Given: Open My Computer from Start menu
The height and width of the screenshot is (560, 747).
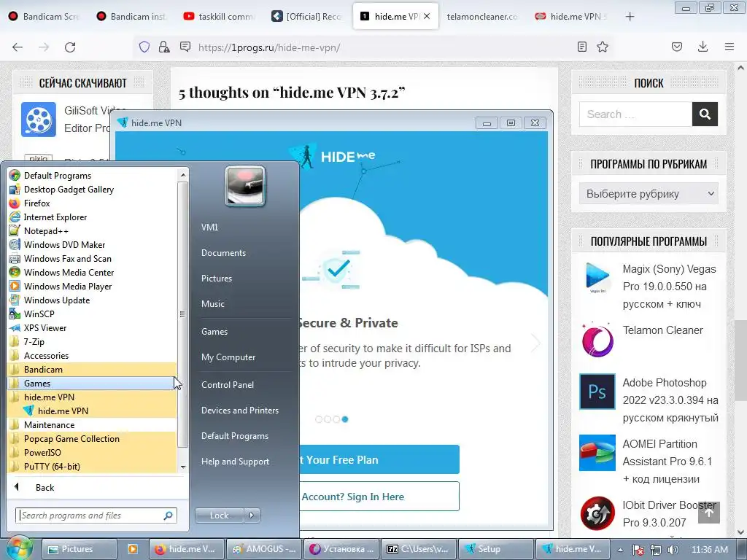Looking at the screenshot, I should (228, 357).
